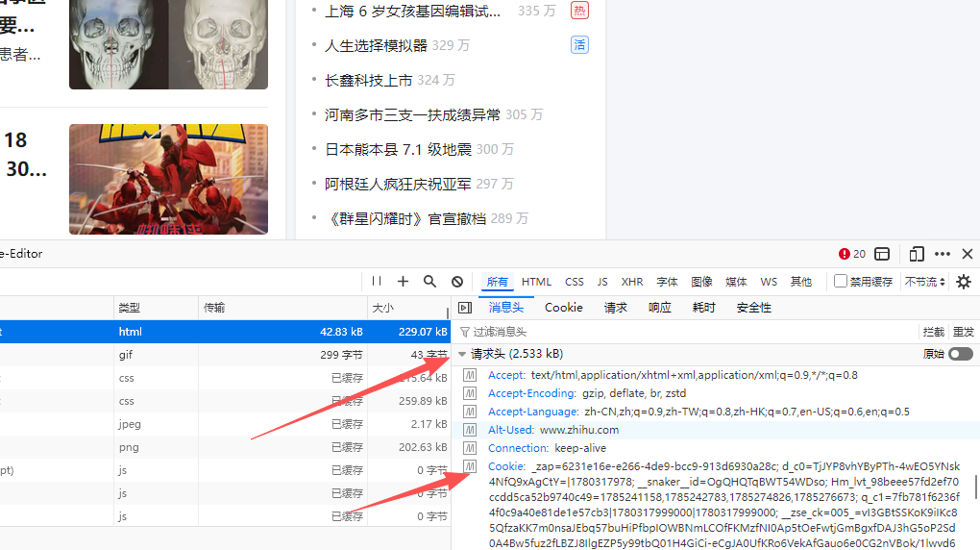Sort by the 大小 column header
Viewport: 980px width, 550px height.
click(x=408, y=308)
